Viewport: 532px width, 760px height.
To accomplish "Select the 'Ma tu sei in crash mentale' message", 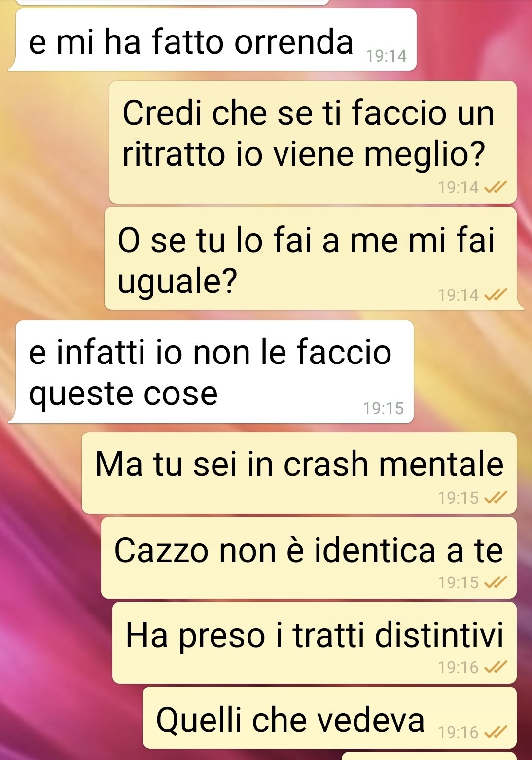I will click(x=299, y=473).
